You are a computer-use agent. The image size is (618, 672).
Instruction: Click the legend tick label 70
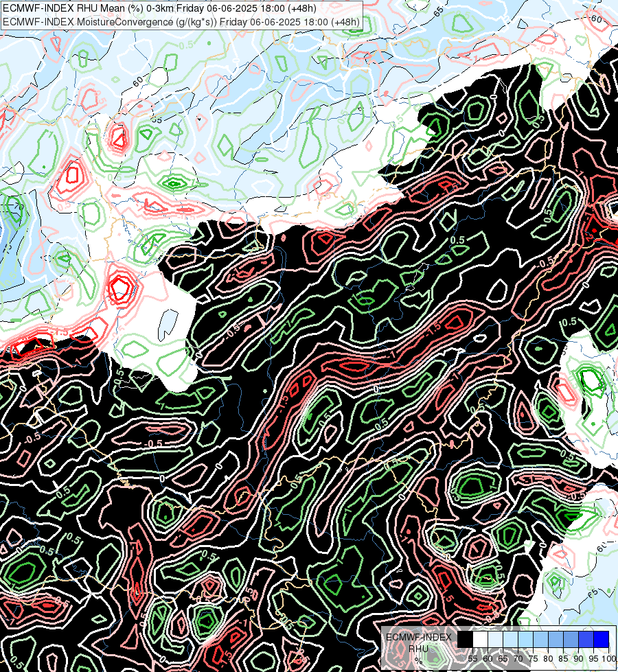click(518, 659)
